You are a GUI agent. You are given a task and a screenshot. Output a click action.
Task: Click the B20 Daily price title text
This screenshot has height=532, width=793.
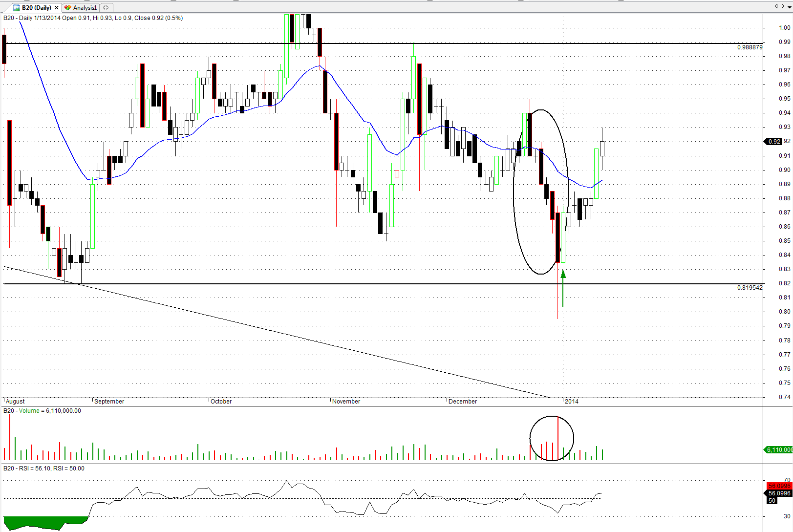click(93, 18)
